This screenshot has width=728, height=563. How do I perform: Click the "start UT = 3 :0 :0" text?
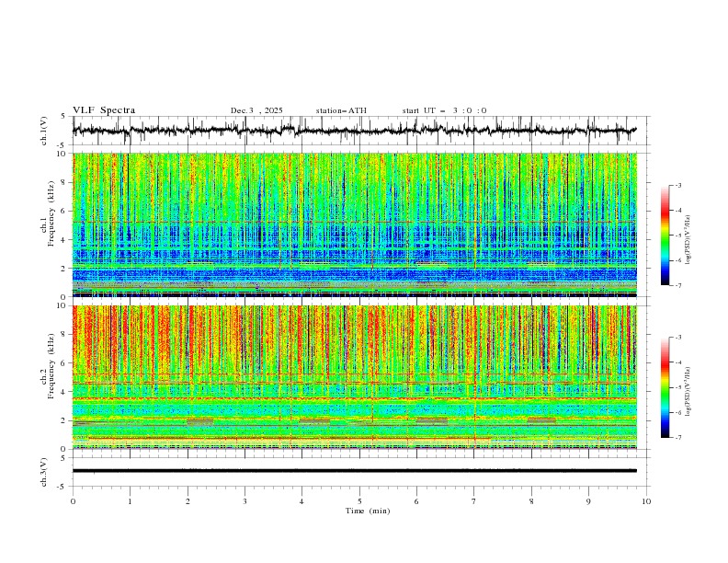tap(444, 110)
